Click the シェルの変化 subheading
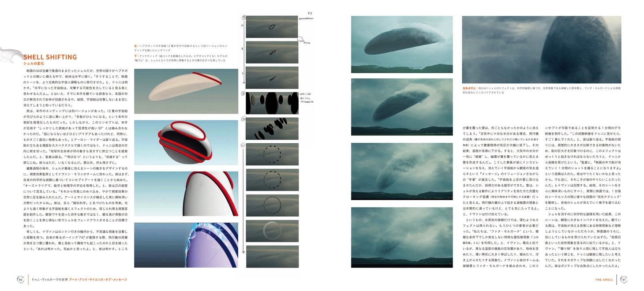 [34, 64]
